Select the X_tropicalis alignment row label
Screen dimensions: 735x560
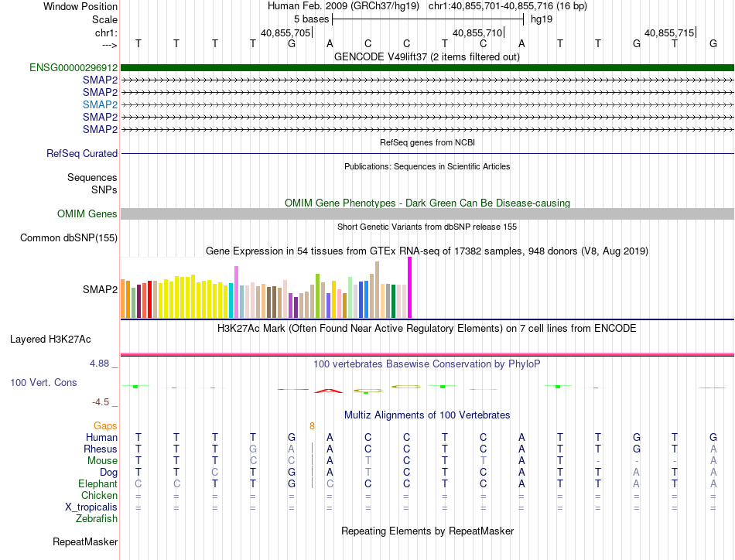(x=91, y=507)
